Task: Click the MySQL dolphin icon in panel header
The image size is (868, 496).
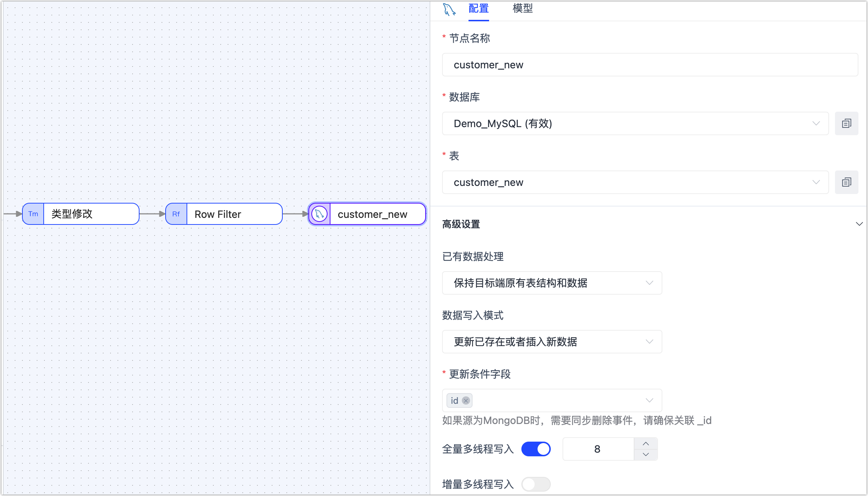Action: 449,9
